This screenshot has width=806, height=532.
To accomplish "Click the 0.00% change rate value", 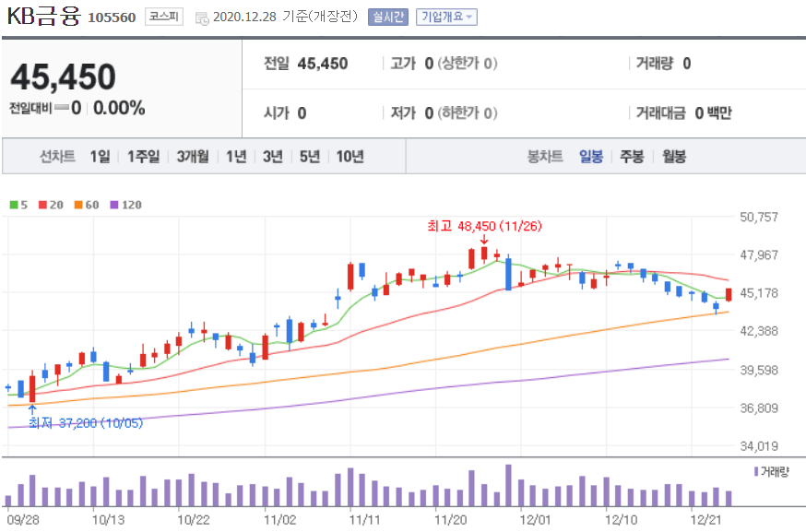I will tap(119, 109).
